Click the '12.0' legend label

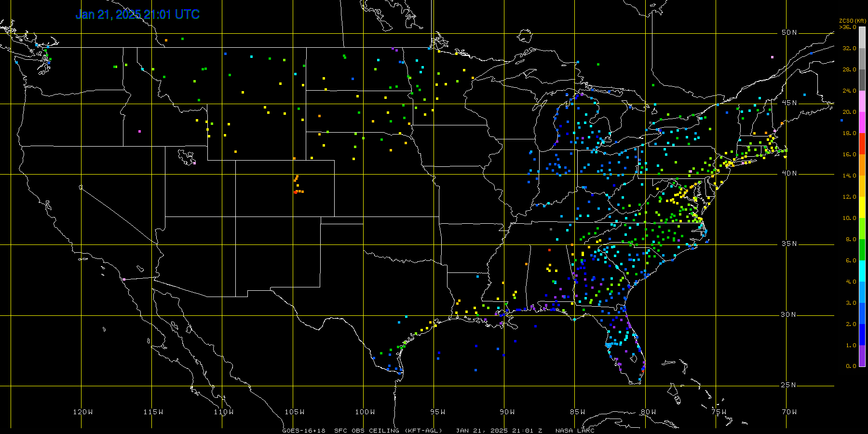click(849, 197)
